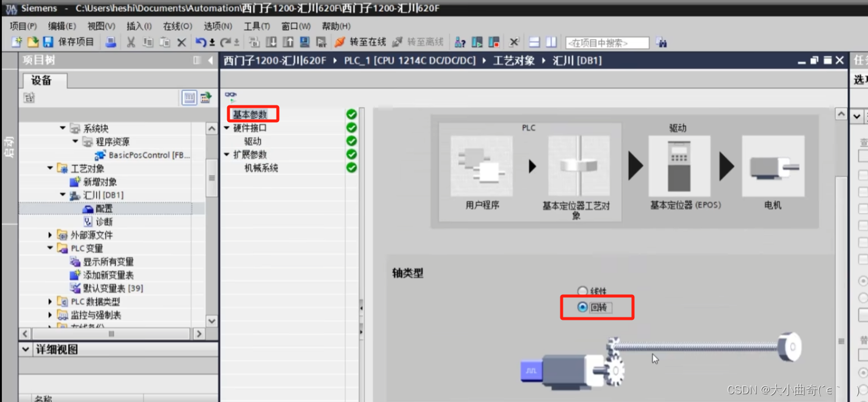Create a new project via toolbar icon
This screenshot has width=868, height=402.
(x=17, y=42)
